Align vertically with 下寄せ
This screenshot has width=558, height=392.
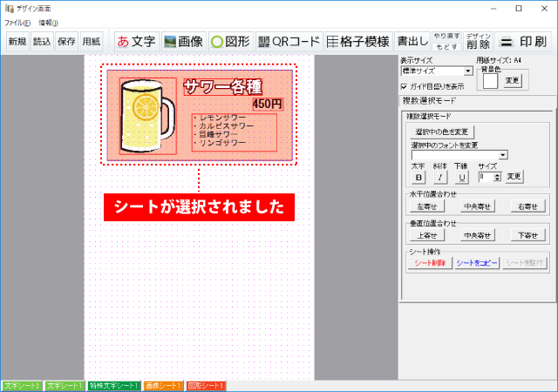pos(527,235)
